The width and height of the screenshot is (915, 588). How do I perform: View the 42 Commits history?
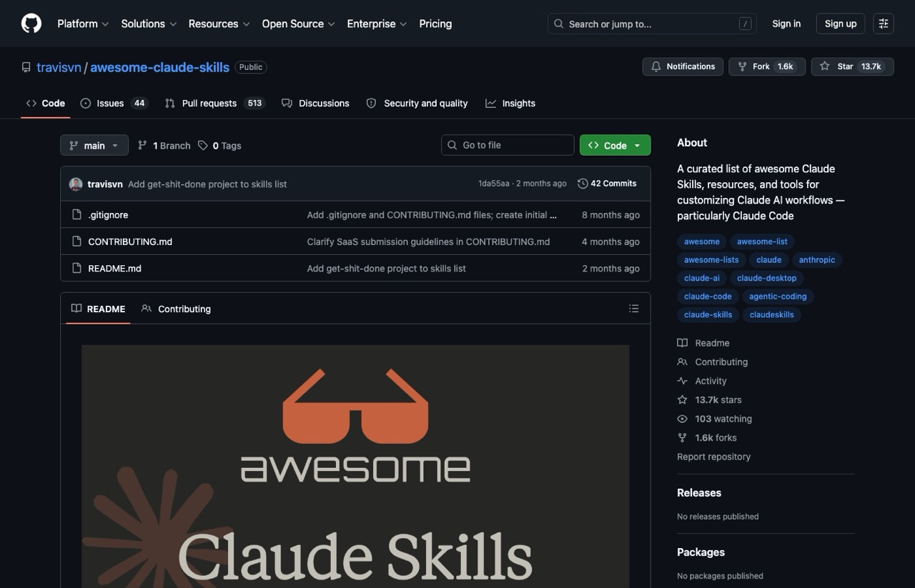607,184
